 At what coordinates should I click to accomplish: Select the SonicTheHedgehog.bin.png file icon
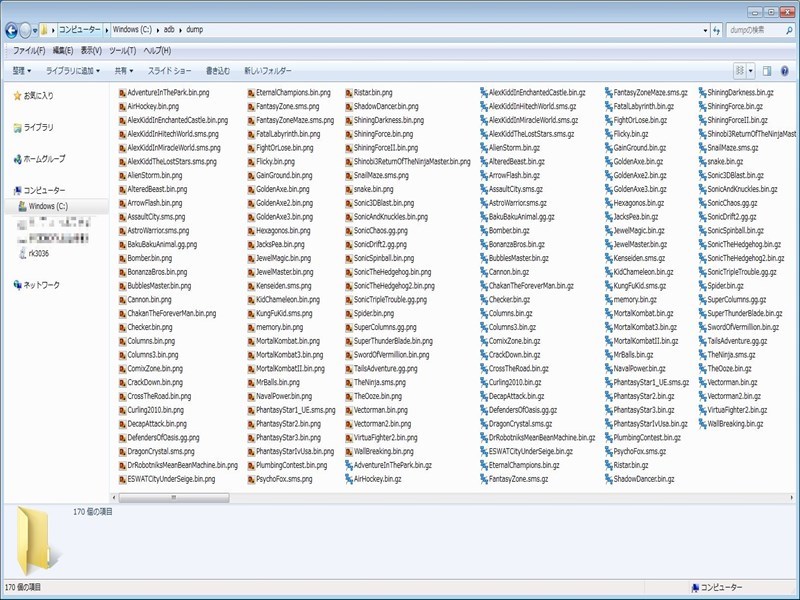349,272
